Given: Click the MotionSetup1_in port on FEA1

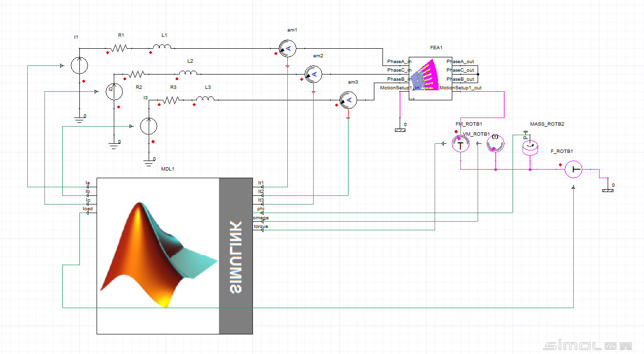Looking at the screenshot, I should click(x=400, y=88).
